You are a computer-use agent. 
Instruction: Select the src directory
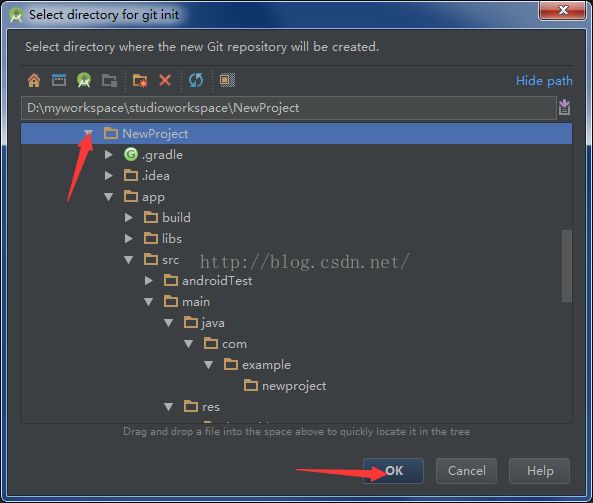pos(171,260)
